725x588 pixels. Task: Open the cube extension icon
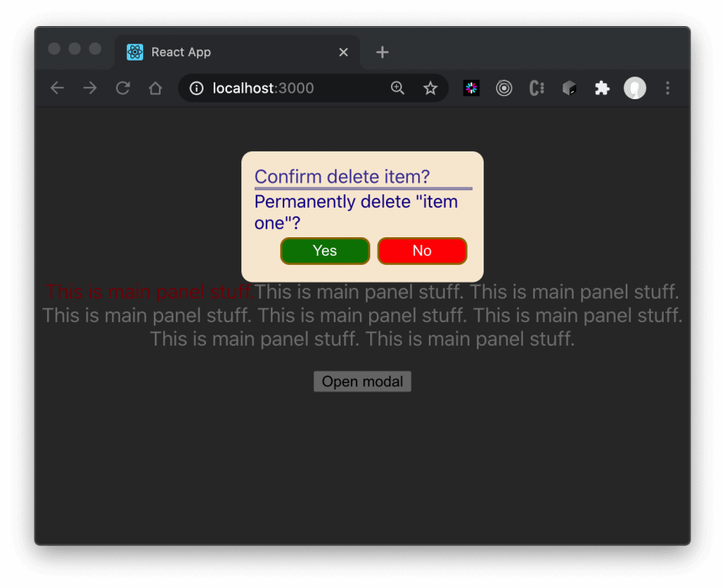[x=569, y=87]
